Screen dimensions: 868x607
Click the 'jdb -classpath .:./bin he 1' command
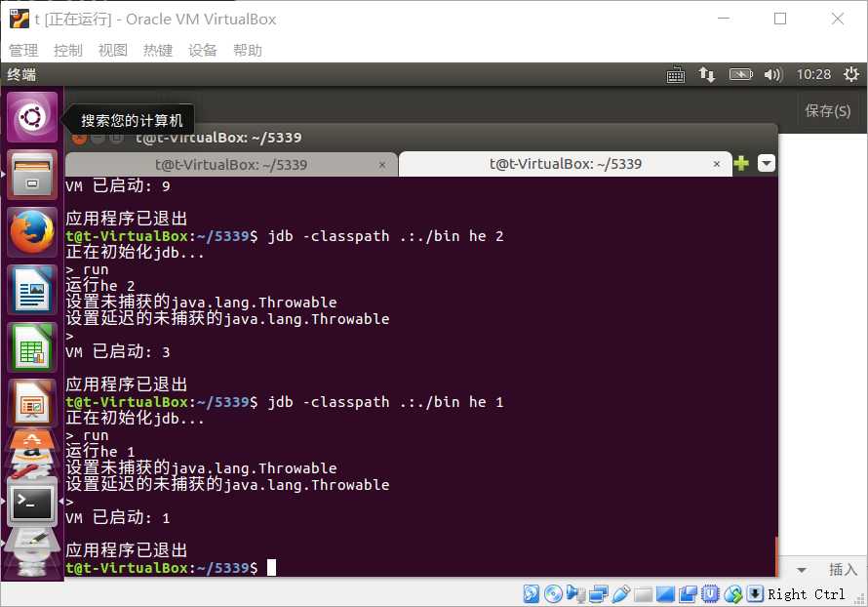point(386,402)
